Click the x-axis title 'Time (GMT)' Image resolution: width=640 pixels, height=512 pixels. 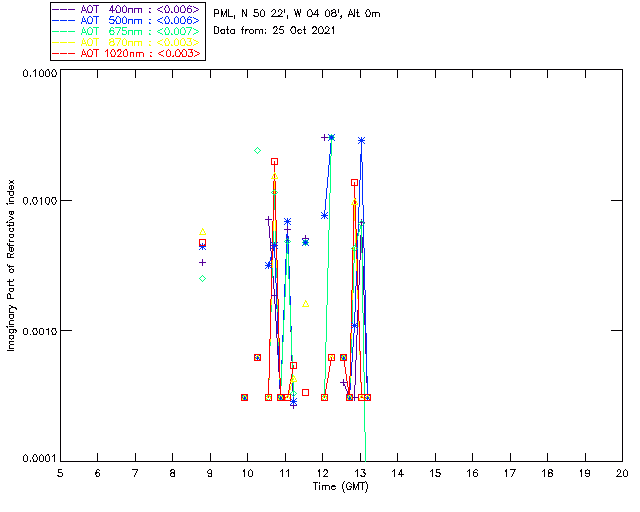[x=340, y=486]
